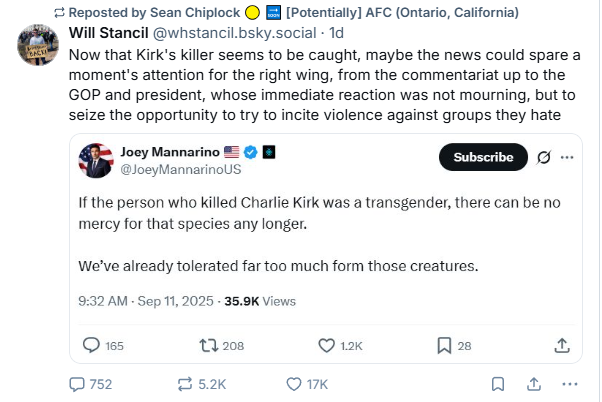602x402 pixels.
Task: Open replies on Will Stancil's post
Action: (91, 384)
